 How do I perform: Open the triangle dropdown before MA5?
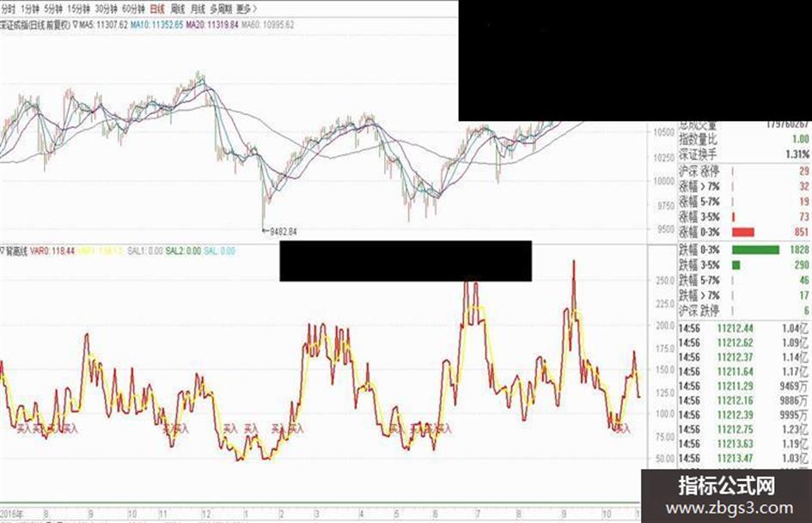tap(75, 25)
